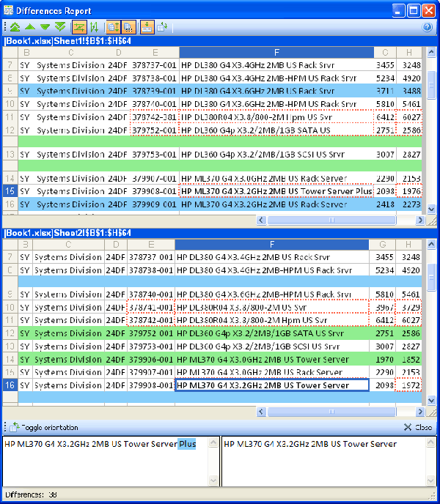The height and width of the screenshot is (504, 440).
Task: Jump to last difference with double-down arrow
Action: (60, 27)
